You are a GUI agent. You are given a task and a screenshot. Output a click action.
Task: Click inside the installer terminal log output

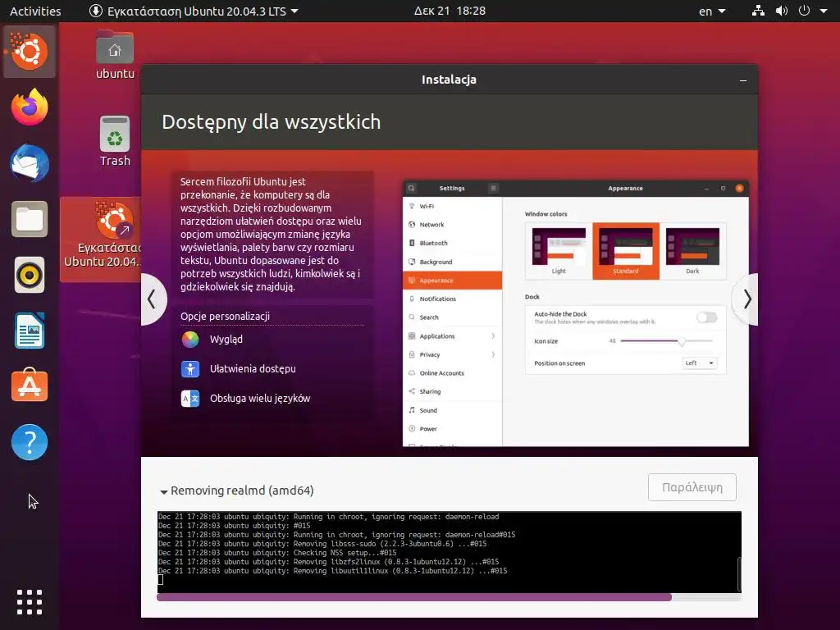pos(447,552)
